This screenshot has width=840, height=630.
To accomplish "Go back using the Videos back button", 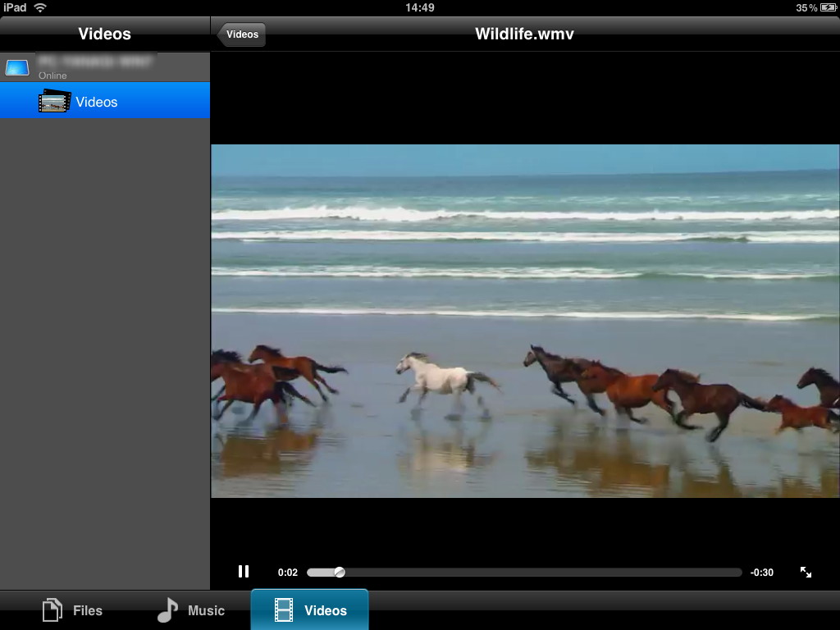I will pos(241,34).
